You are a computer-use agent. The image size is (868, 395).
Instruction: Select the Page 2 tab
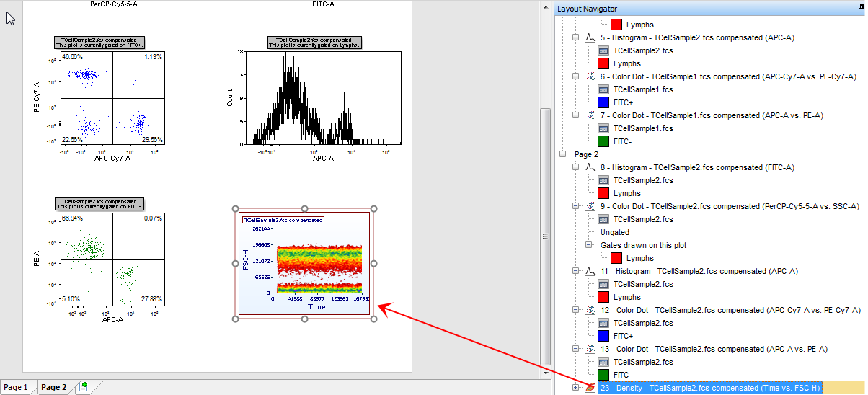54,387
